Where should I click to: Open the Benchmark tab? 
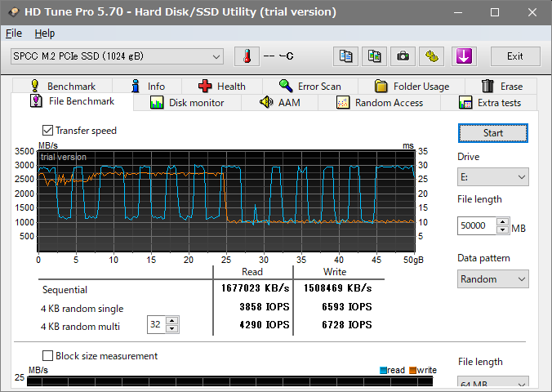click(63, 87)
